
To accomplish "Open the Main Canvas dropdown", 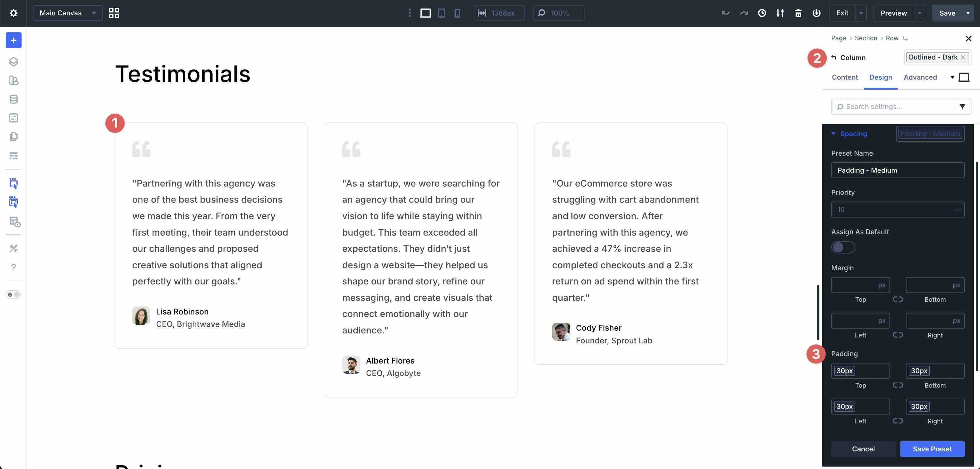I will pos(68,13).
